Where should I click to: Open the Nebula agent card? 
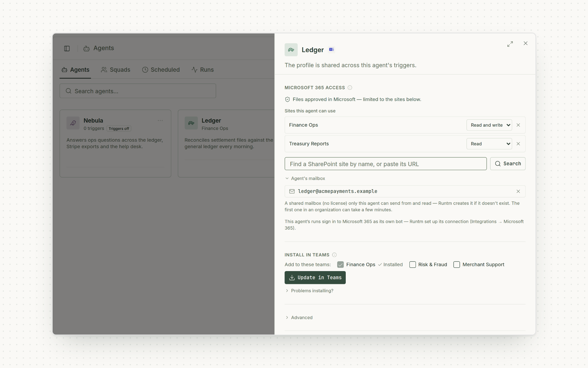tap(115, 144)
